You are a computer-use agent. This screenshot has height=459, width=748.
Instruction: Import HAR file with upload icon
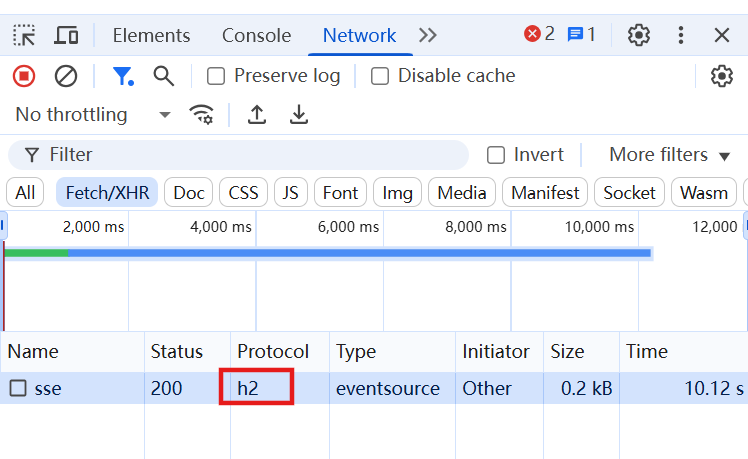click(257, 115)
